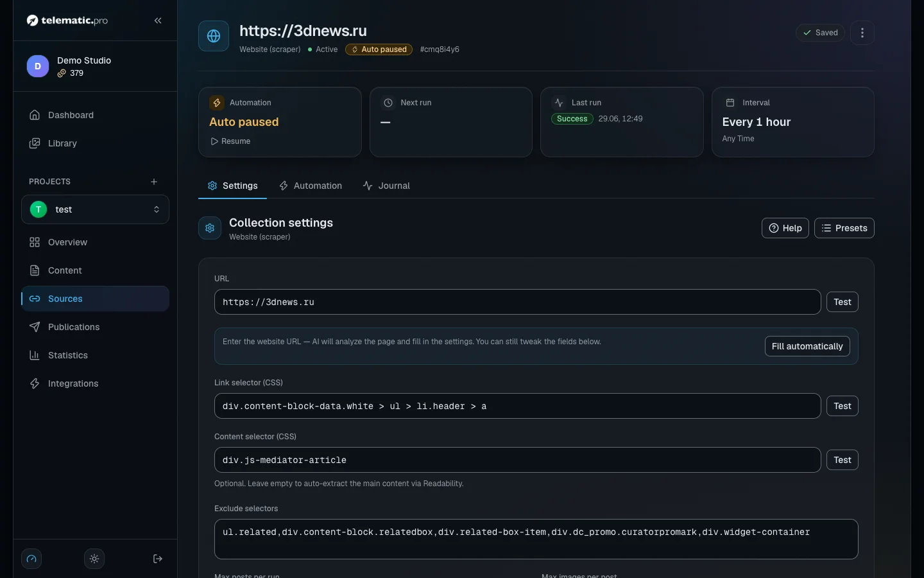Click the Content selector CSS field
The width and height of the screenshot is (924, 578).
click(518, 460)
